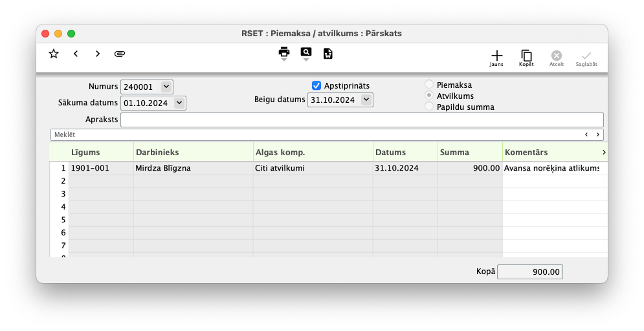Copy record with Kopēt
The image size is (644, 331).
tap(526, 58)
